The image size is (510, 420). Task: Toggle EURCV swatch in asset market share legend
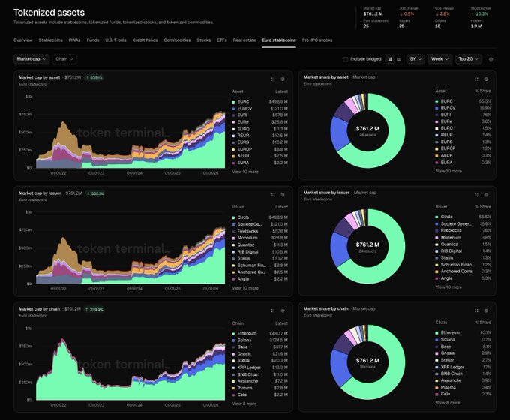pyautogui.click(x=436, y=108)
